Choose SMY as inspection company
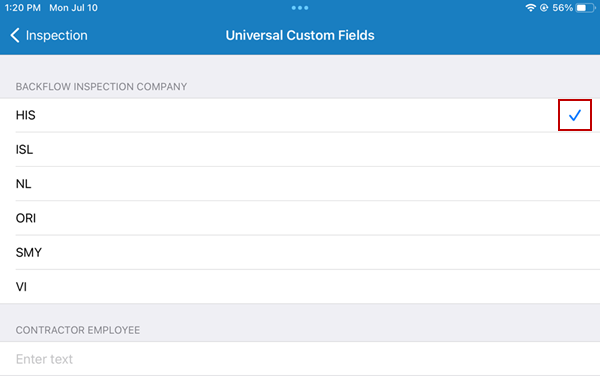Screen dimensions: 600x376 pyautogui.click(x=300, y=252)
